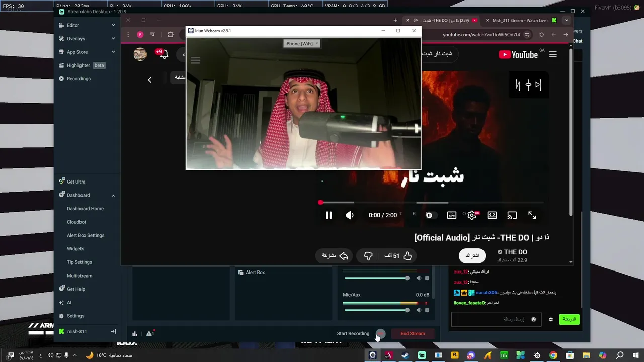644x362 pixels.
Task: Share the YouTube video
Action: point(335,256)
